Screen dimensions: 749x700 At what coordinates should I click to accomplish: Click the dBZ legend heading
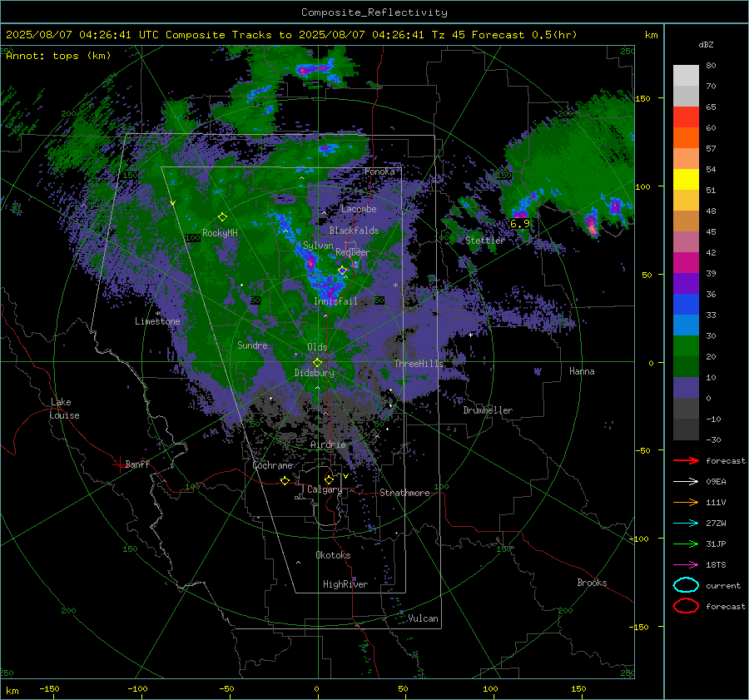[706, 44]
